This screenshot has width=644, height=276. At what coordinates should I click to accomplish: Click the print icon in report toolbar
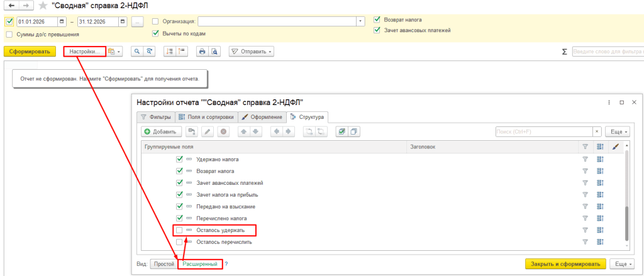[202, 52]
